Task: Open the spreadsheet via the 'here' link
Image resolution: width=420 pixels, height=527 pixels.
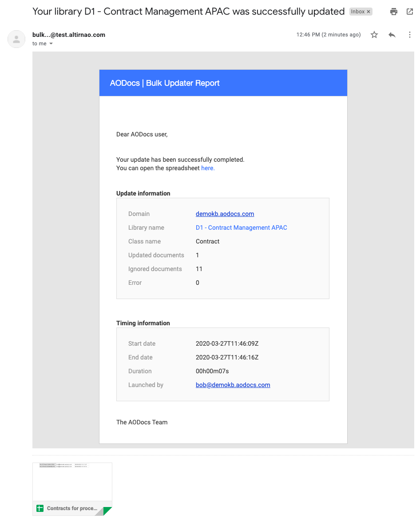Action: point(208,168)
